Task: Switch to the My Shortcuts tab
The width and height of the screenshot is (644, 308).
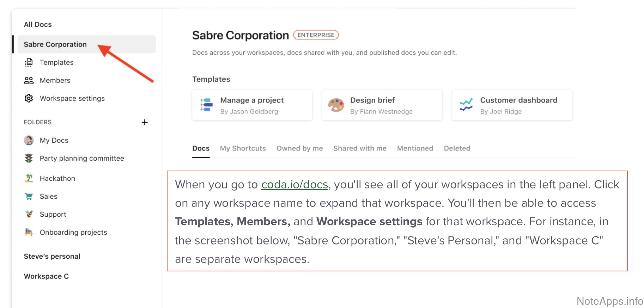Action: (x=243, y=148)
